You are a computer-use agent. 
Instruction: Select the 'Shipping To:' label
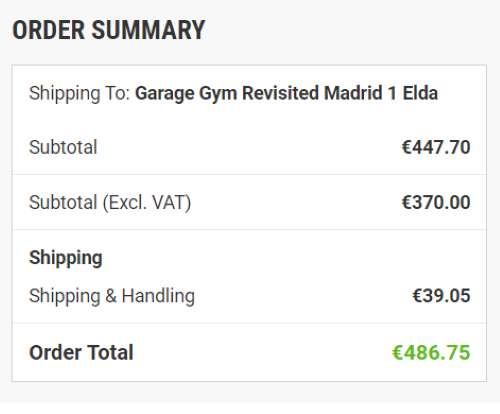pos(79,93)
